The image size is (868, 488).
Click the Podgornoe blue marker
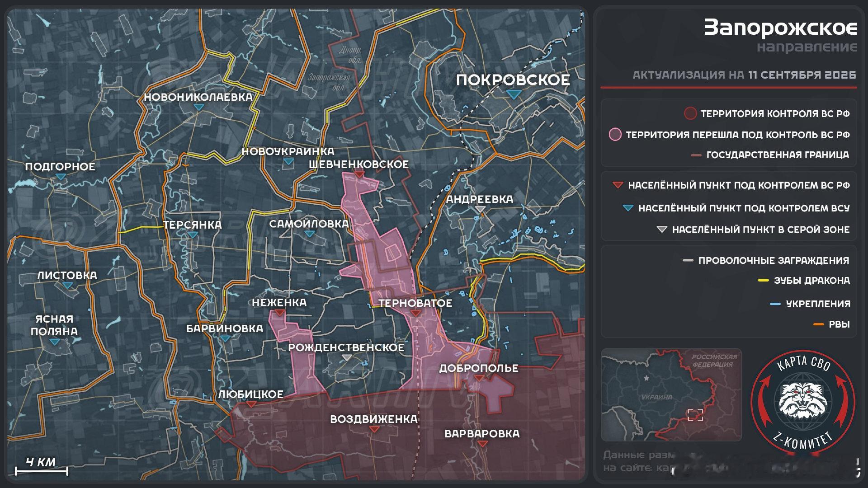click(60, 177)
